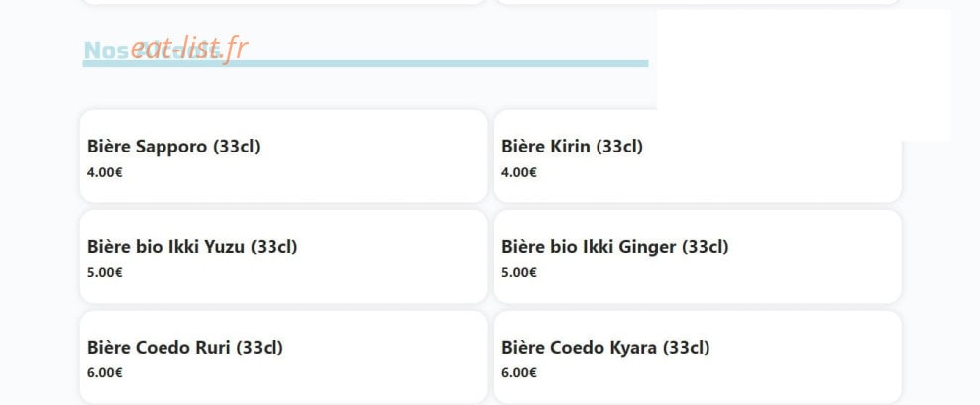Image resolution: width=980 pixels, height=405 pixels.
Task: Click the 6.00€ price under Coedo Ruri
Action: [104, 373]
